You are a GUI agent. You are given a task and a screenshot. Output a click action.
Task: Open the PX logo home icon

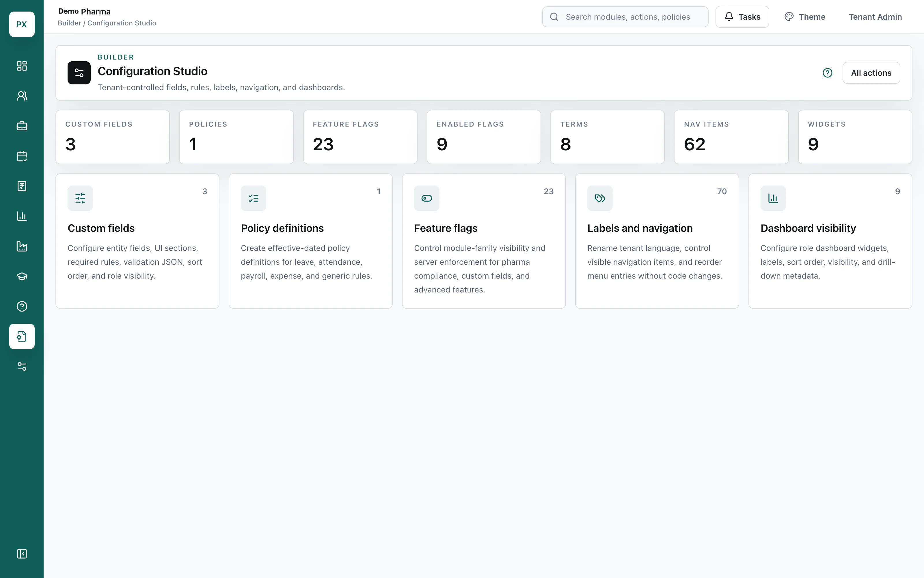(22, 24)
